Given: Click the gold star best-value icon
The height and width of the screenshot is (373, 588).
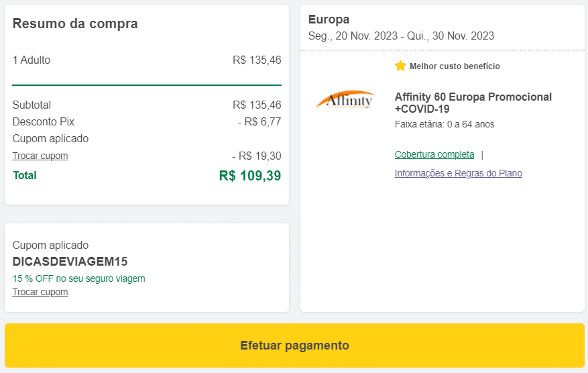Looking at the screenshot, I should pos(400,66).
